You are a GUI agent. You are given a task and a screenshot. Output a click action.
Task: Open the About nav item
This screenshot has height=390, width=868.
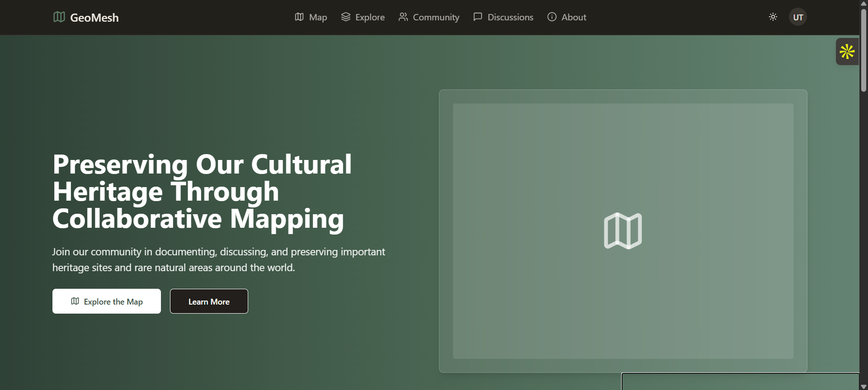(x=566, y=17)
